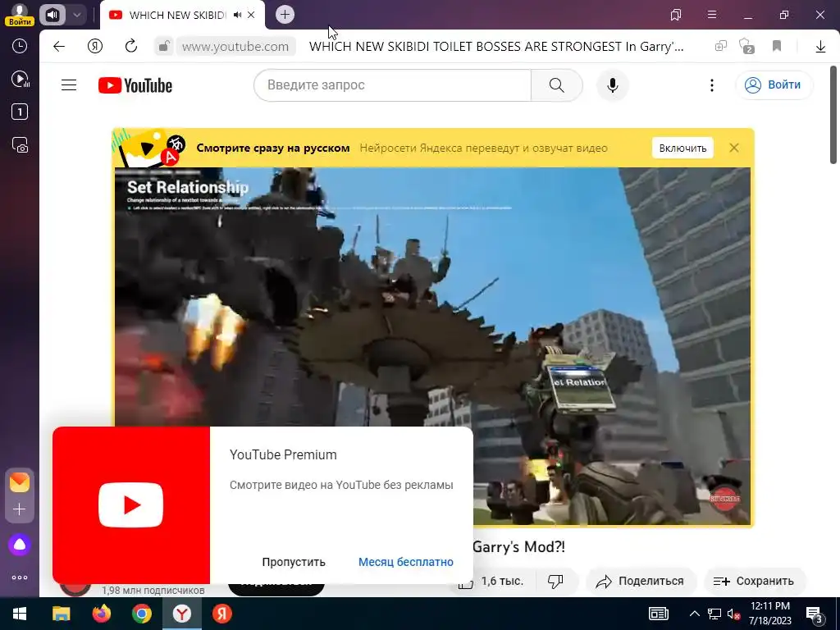Viewport: 840px width, 630px height.
Task: Click Сохранить save button
Action: point(753,582)
